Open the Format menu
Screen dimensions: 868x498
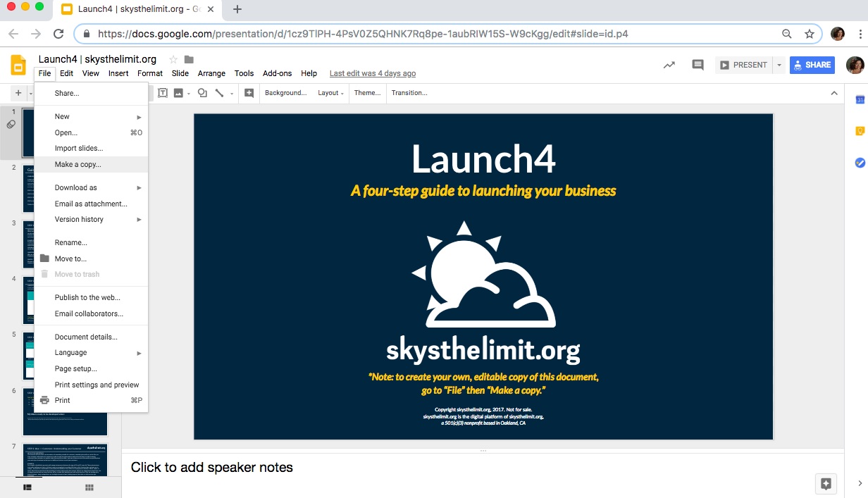[x=150, y=73]
